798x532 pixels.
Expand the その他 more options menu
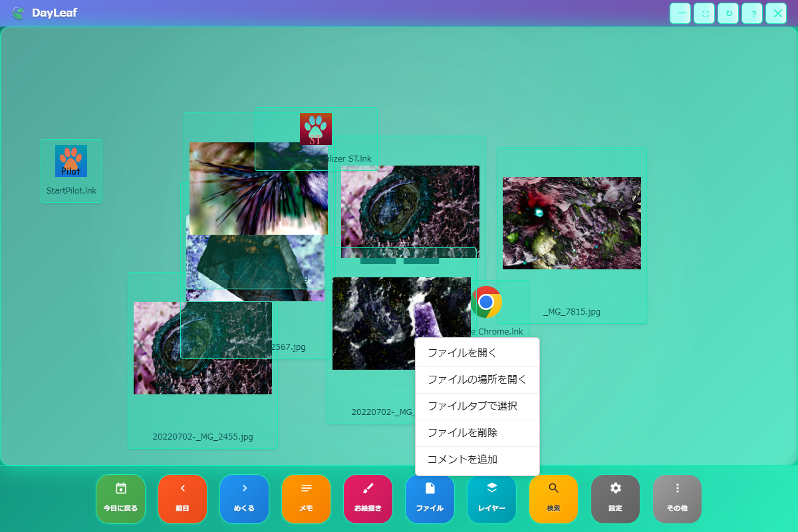(677, 499)
